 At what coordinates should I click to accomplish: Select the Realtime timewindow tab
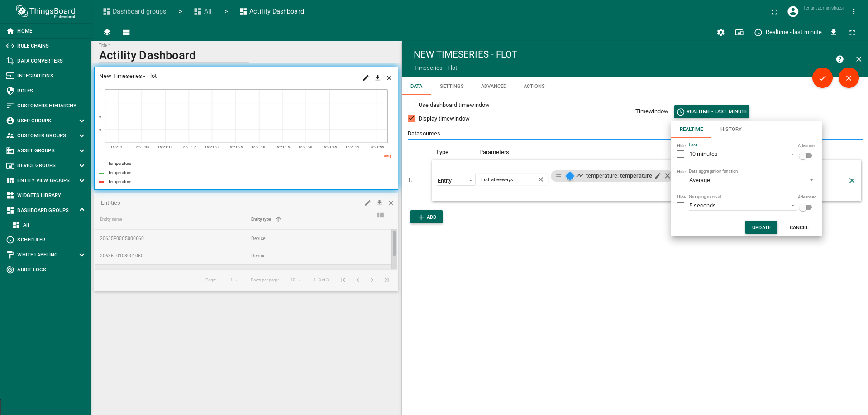[691, 129]
